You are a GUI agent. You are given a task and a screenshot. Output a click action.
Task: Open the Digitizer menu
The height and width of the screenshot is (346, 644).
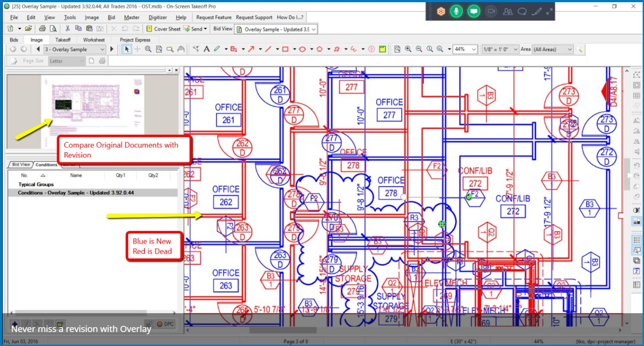point(158,17)
